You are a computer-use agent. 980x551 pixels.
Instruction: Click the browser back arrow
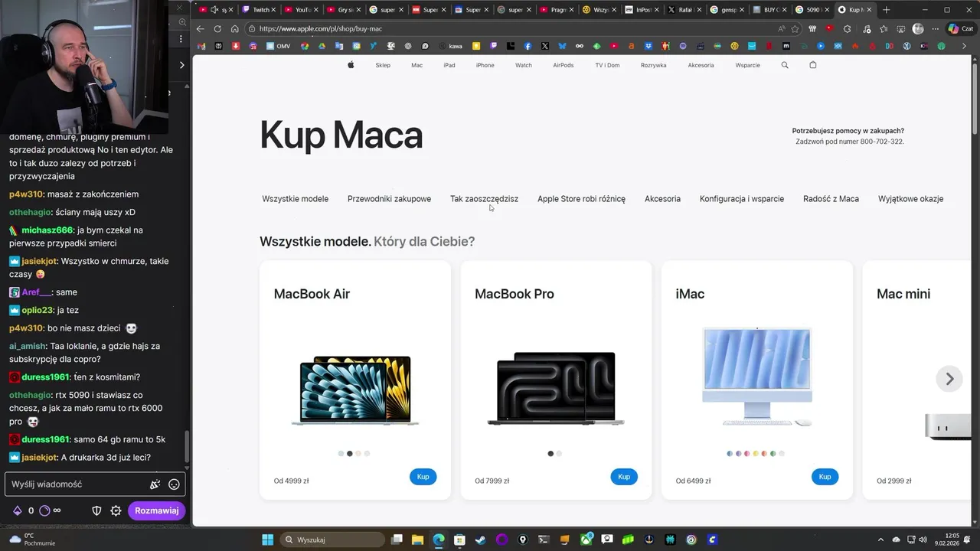(x=201, y=29)
